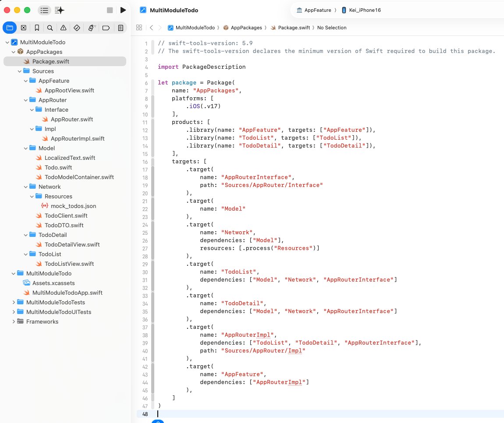Stop the running build
Viewport: 504px width, 423px height.
pyautogui.click(x=110, y=10)
